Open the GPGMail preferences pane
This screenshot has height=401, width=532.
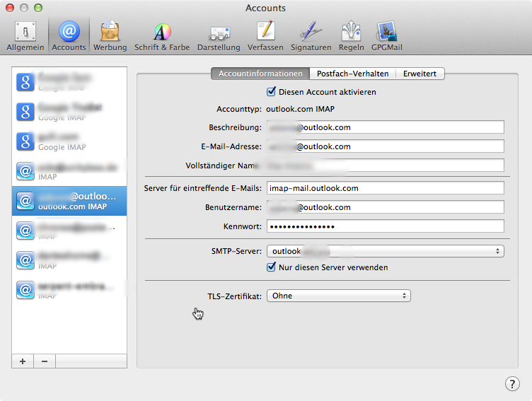coord(386,36)
